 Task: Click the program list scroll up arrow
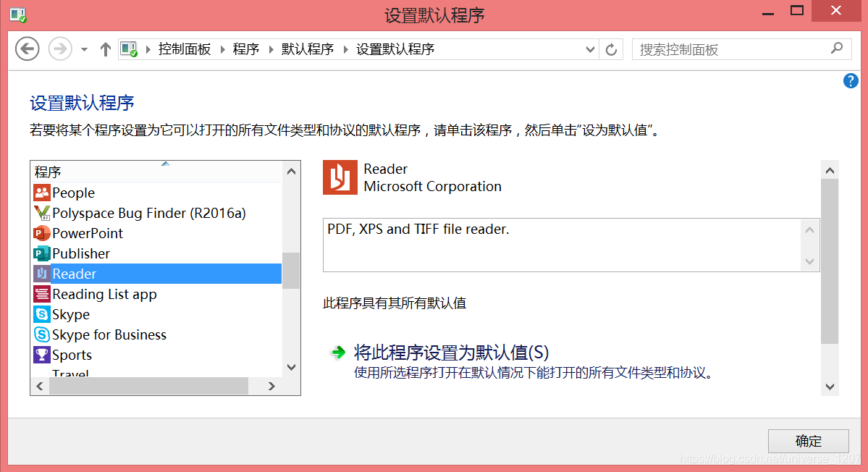tap(291, 172)
